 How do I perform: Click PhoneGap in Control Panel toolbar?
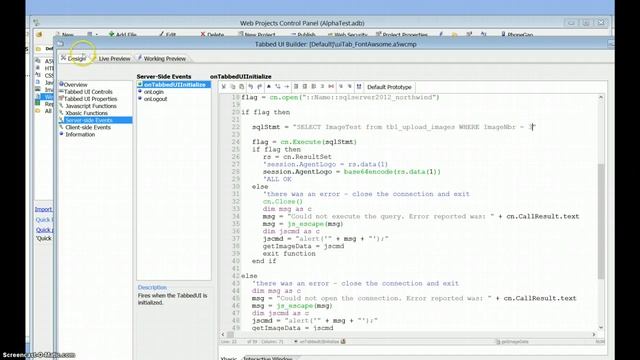click(x=517, y=35)
